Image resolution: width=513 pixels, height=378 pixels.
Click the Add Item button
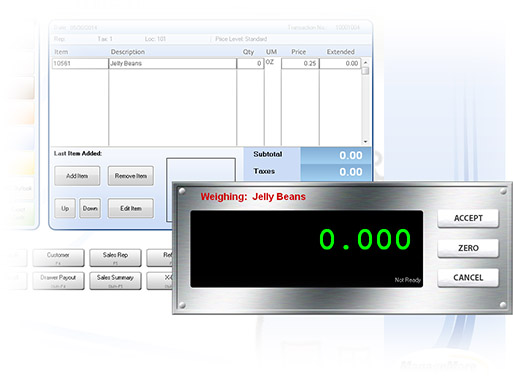[77, 176]
